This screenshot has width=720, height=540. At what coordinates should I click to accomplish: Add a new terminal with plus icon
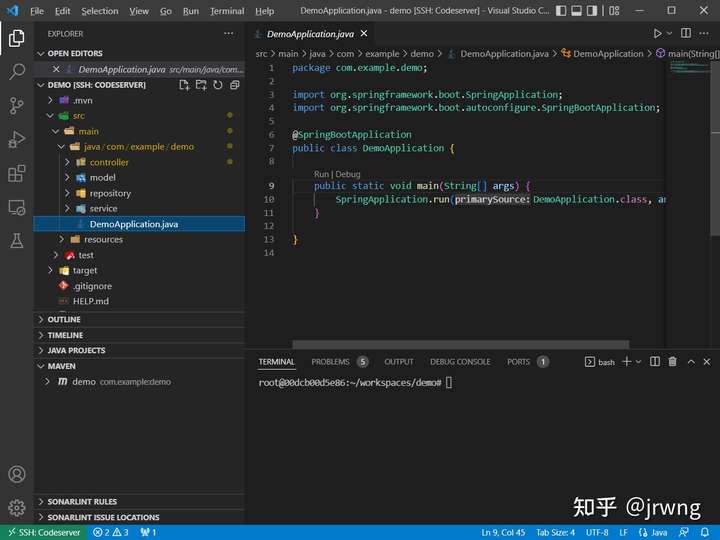pos(626,362)
